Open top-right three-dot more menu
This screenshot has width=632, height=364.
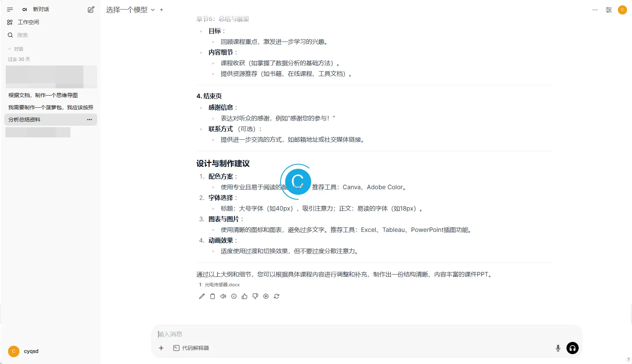click(595, 10)
